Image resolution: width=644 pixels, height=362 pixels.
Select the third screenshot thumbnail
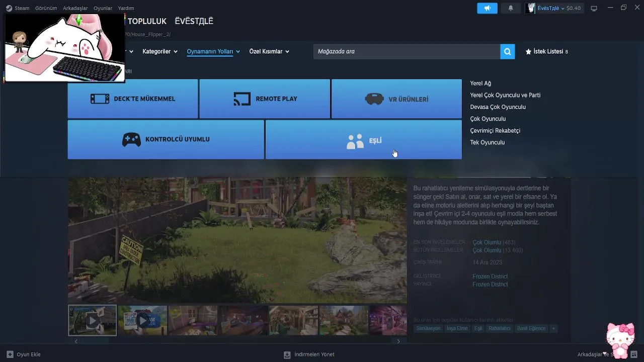(193, 320)
